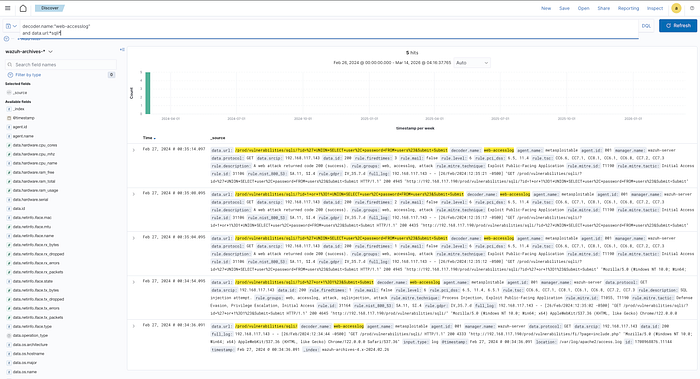Click the type icon next to _source field
Image resolution: width=700 pixels, height=379 pixels.
(x=9, y=92)
